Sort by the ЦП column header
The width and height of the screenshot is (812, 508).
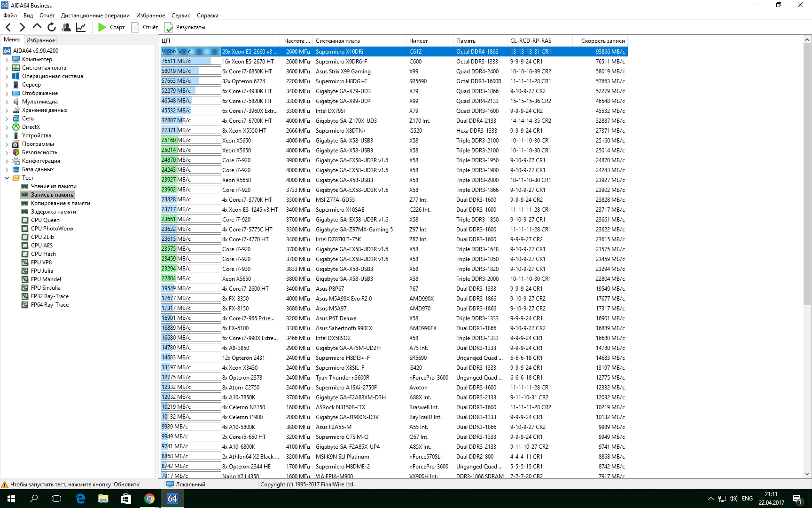pyautogui.click(x=219, y=41)
